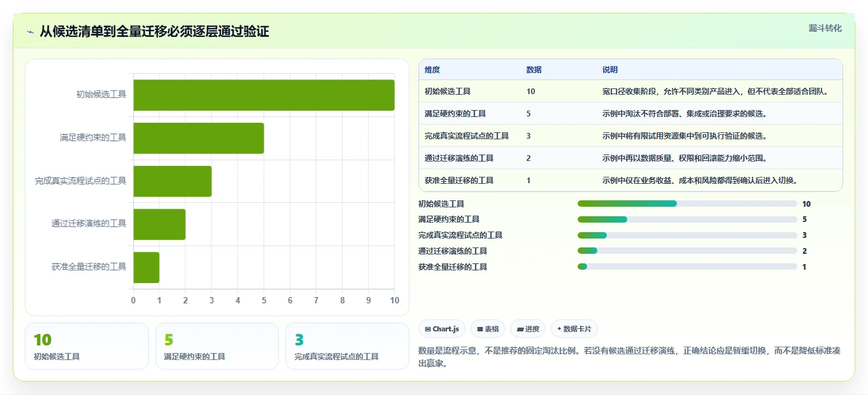
Task: Click the 获准全量迁移的工具 chart bar
Action: point(146,267)
